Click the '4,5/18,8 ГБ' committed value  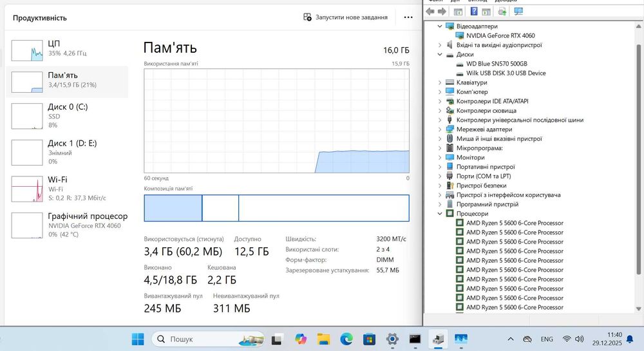(170, 280)
